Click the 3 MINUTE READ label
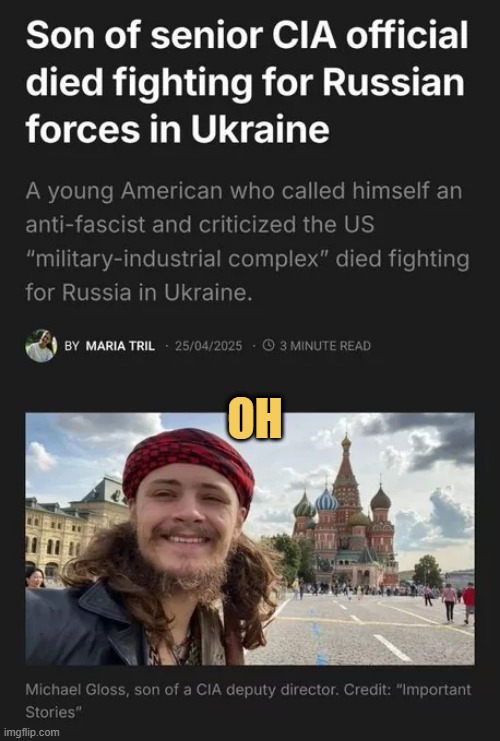 tap(325, 346)
